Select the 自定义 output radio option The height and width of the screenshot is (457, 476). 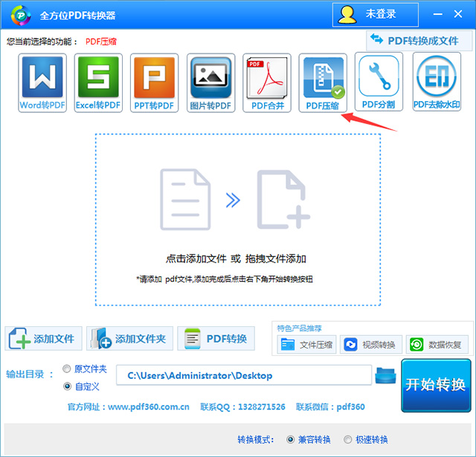point(81,386)
